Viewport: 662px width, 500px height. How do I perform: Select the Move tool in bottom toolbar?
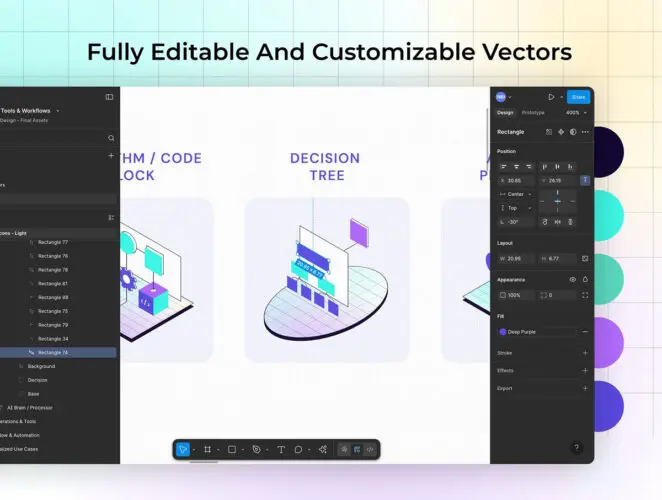(183, 450)
